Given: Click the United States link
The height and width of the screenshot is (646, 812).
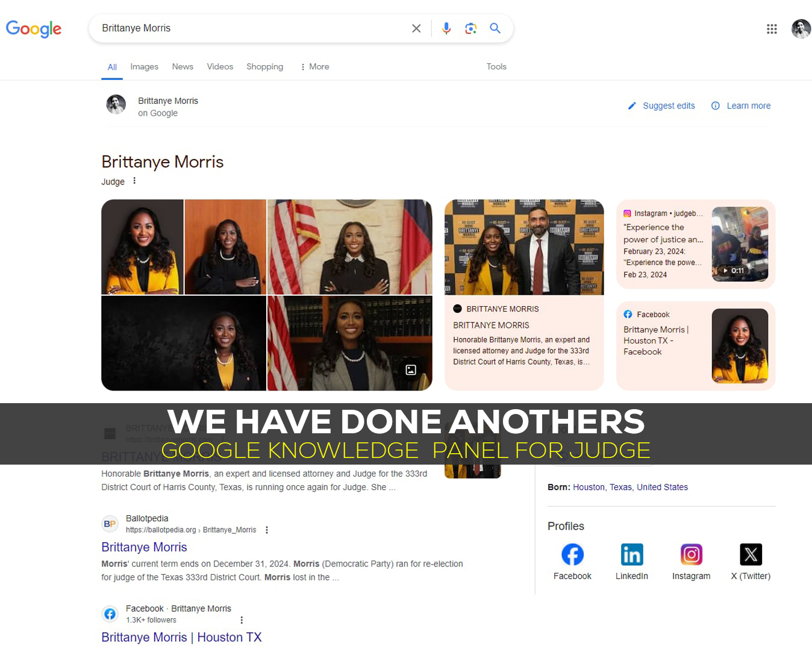Looking at the screenshot, I should coord(663,488).
